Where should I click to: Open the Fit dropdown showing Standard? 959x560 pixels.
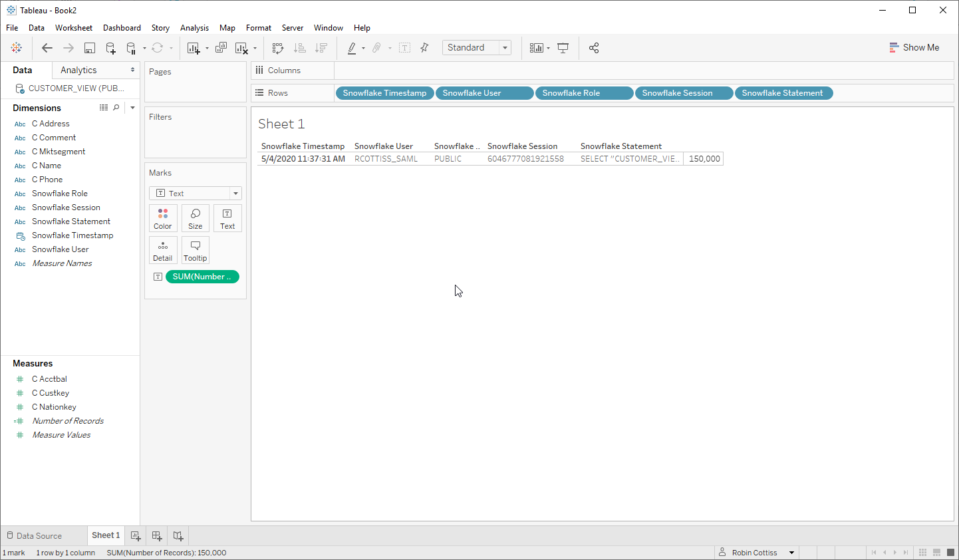[477, 47]
